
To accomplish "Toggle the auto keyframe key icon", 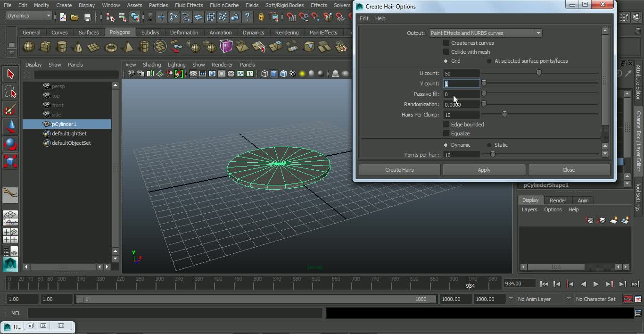I will 627,299.
